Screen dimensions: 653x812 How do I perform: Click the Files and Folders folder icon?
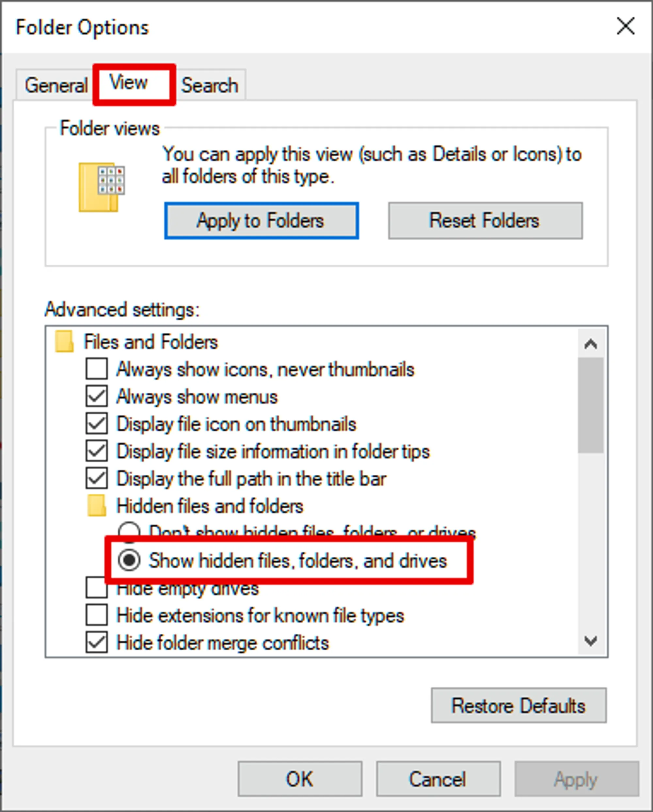pyautogui.click(x=64, y=342)
